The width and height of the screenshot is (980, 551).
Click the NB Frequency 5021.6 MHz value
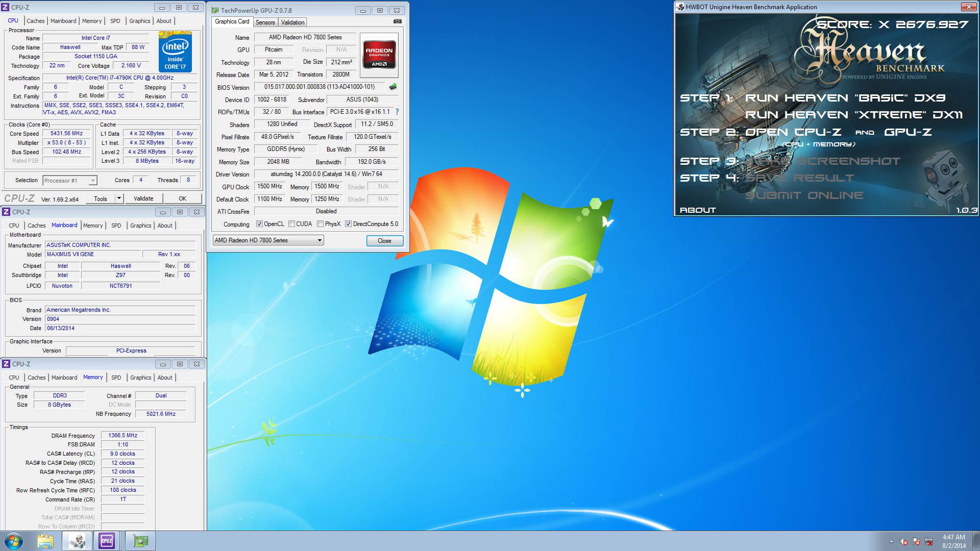[161, 414]
